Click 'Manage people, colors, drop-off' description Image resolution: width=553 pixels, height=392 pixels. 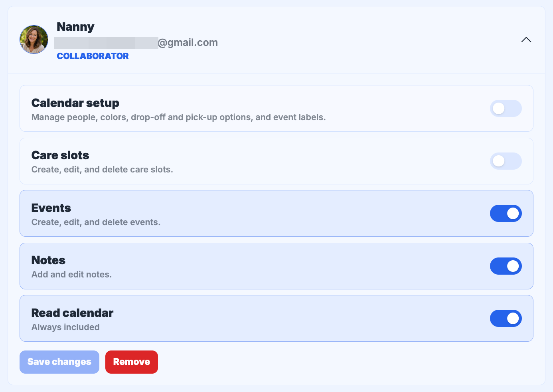pyautogui.click(x=178, y=117)
